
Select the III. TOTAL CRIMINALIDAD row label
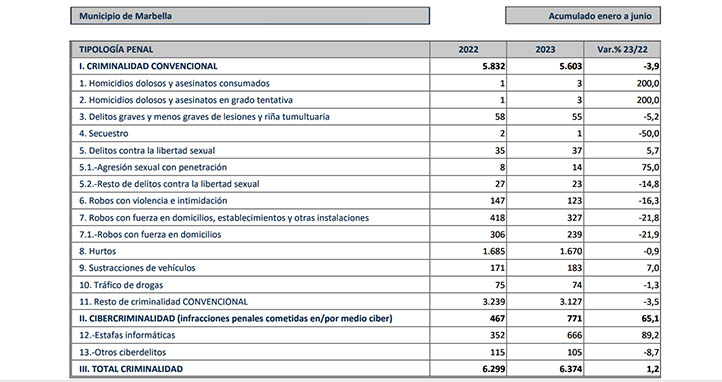131,369
